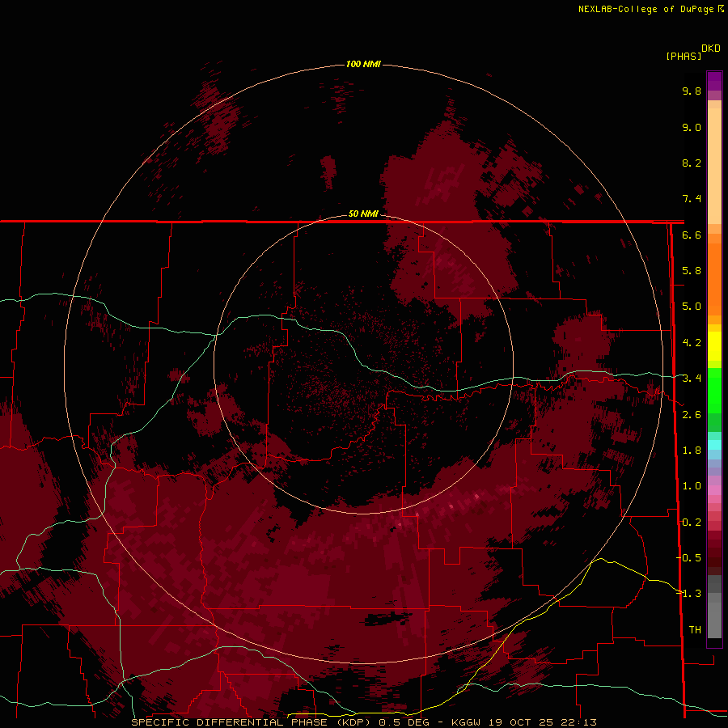Select the -0.5 scale label

point(689,557)
